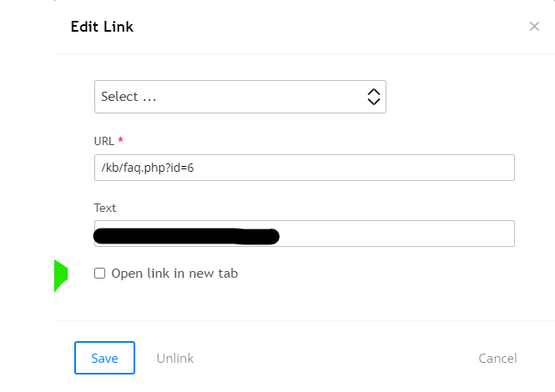Click the red required asterisk beside URL

[x=121, y=141]
